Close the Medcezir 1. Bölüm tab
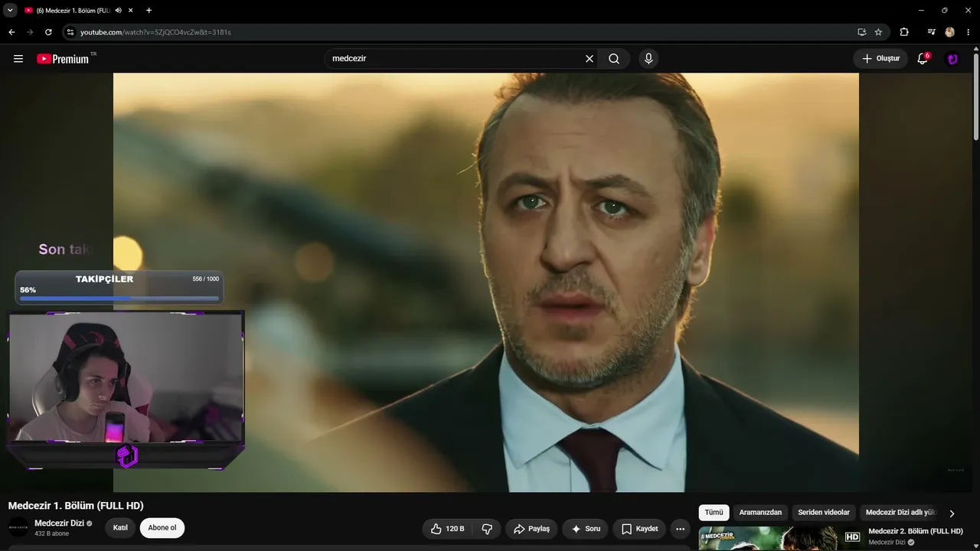 click(x=131, y=11)
